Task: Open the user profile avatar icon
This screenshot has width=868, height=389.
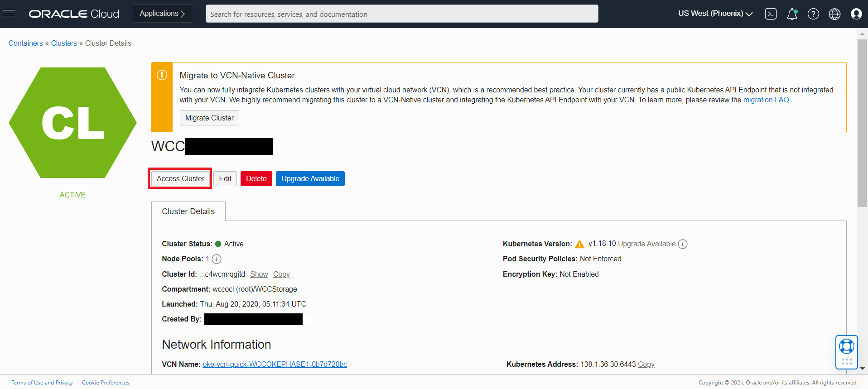Action: click(x=856, y=14)
